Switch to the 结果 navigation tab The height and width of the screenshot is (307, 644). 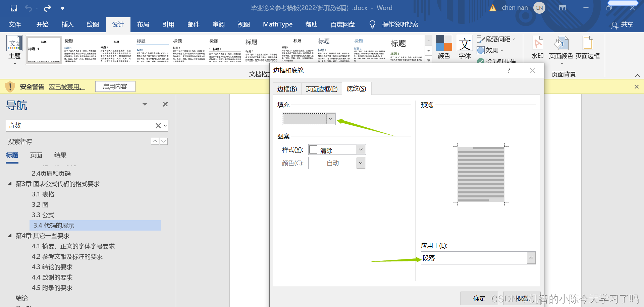[60, 155]
